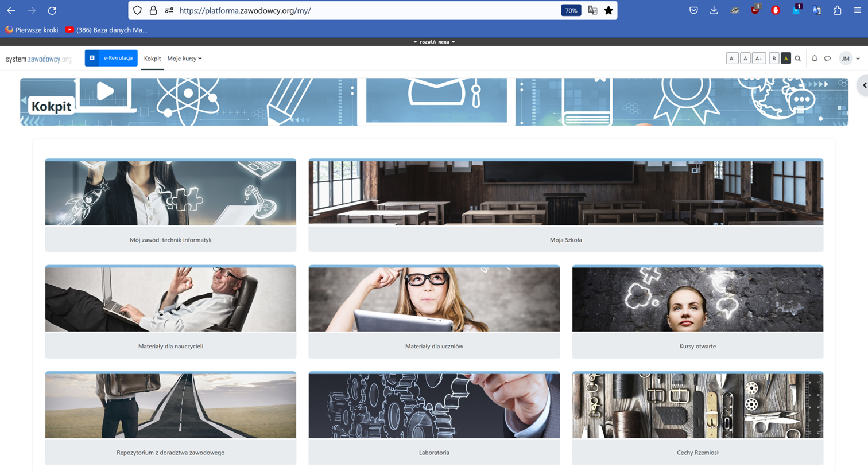Click the JM user avatar
This screenshot has width=868, height=471.
[846, 59]
